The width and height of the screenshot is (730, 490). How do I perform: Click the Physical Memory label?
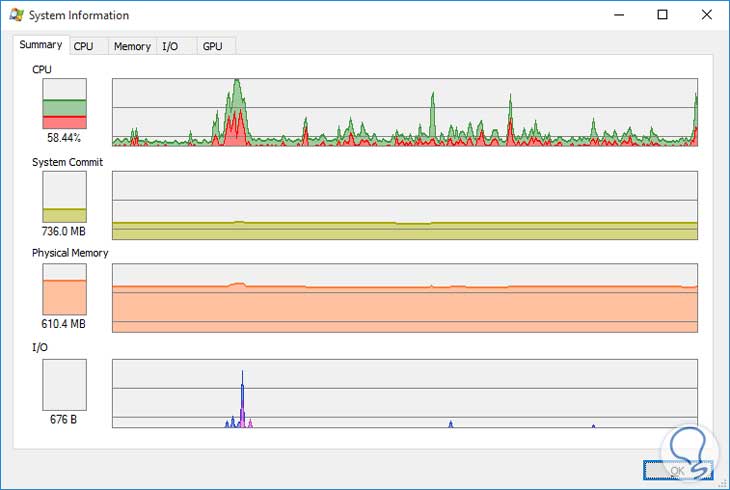[x=70, y=253]
